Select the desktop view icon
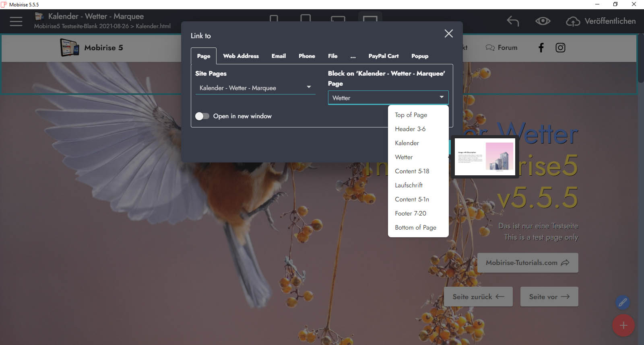 (x=370, y=18)
